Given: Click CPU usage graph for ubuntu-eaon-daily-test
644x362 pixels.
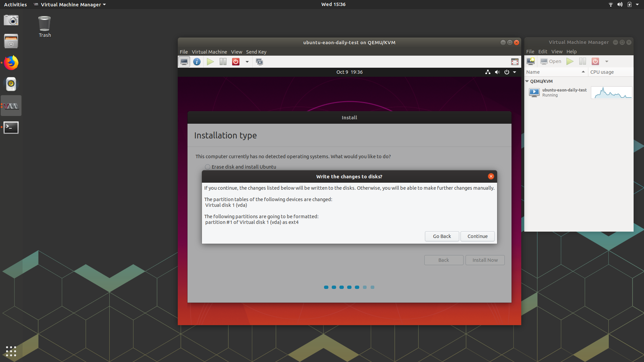Looking at the screenshot, I should click(x=611, y=93).
